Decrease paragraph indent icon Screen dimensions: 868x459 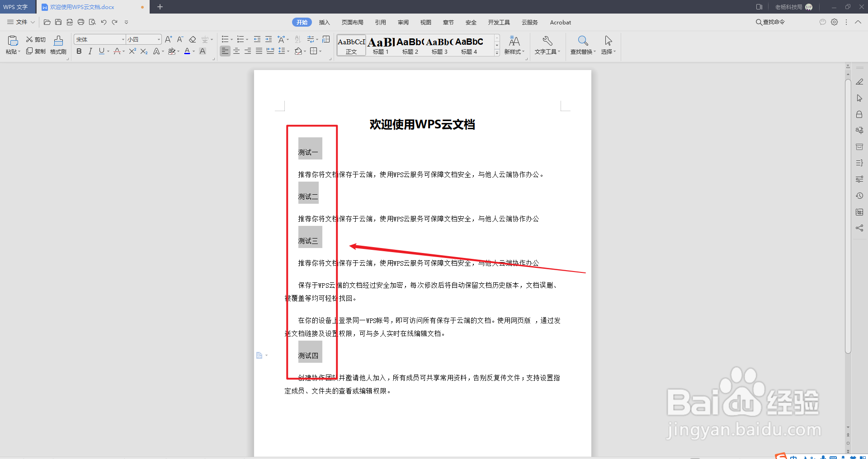coord(257,40)
